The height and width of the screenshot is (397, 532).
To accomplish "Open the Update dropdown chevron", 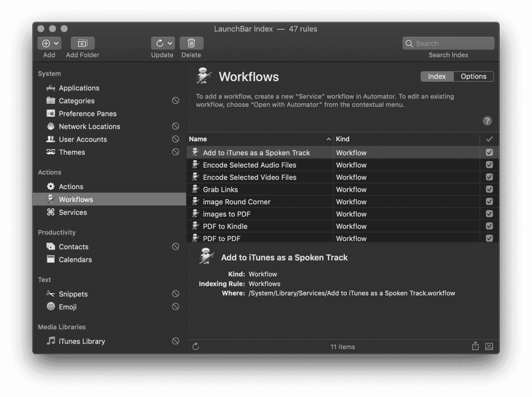I will click(170, 43).
